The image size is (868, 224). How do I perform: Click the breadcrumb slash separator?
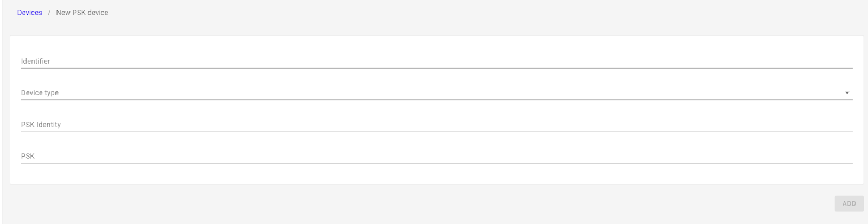pos(49,13)
